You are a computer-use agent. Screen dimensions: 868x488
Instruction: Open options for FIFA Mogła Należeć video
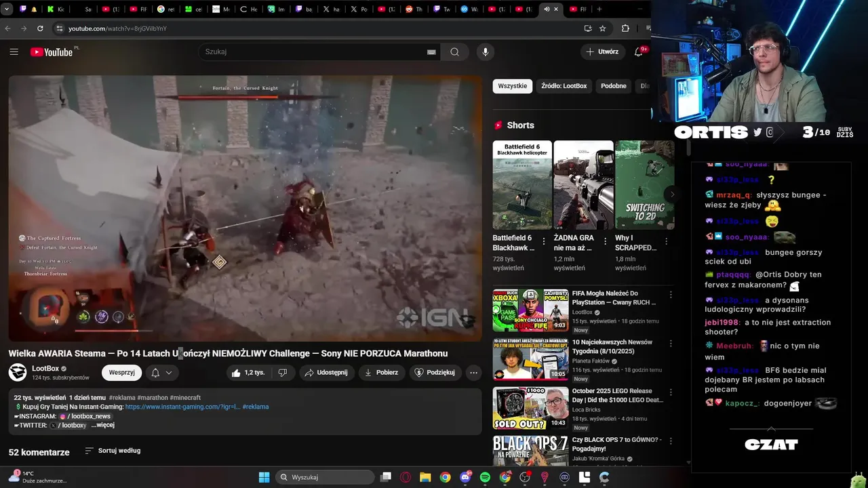pos(671,295)
